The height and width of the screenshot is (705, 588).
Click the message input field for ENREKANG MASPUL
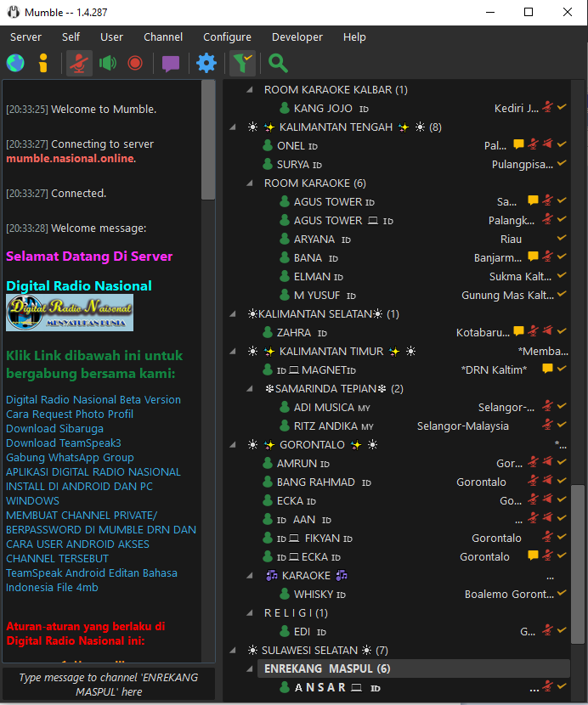click(108, 685)
